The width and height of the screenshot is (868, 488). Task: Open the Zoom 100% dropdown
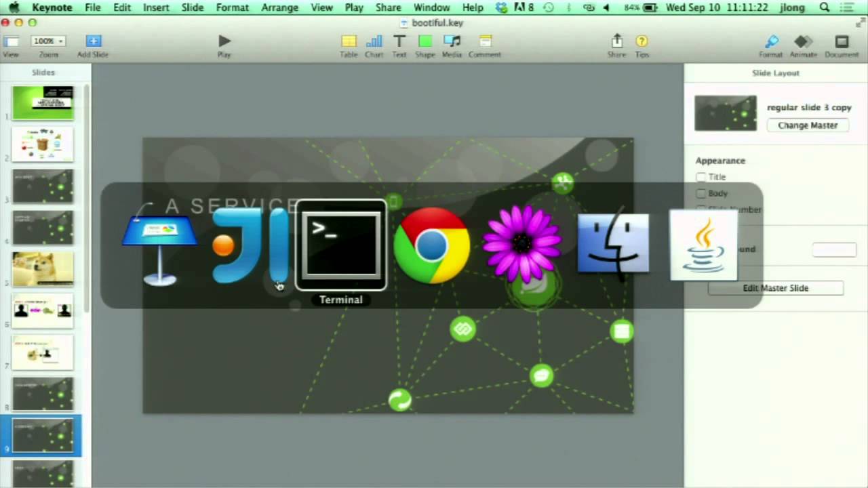point(48,41)
